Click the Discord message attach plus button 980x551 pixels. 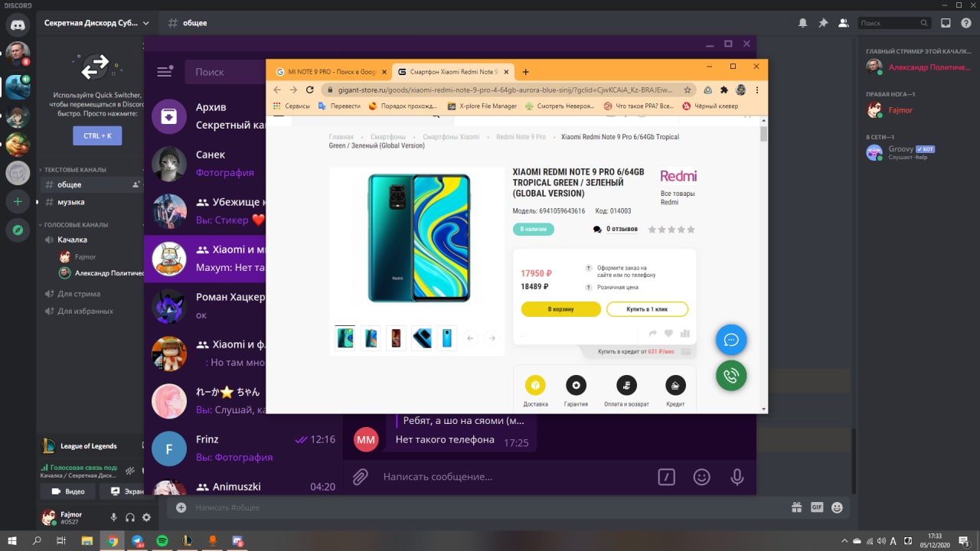point(181,507)
